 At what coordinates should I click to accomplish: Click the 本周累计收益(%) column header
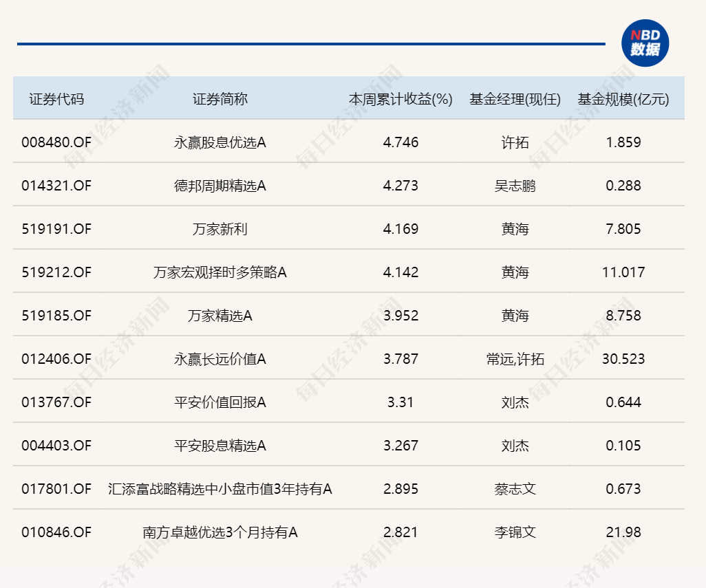click(x=400, y=99)
